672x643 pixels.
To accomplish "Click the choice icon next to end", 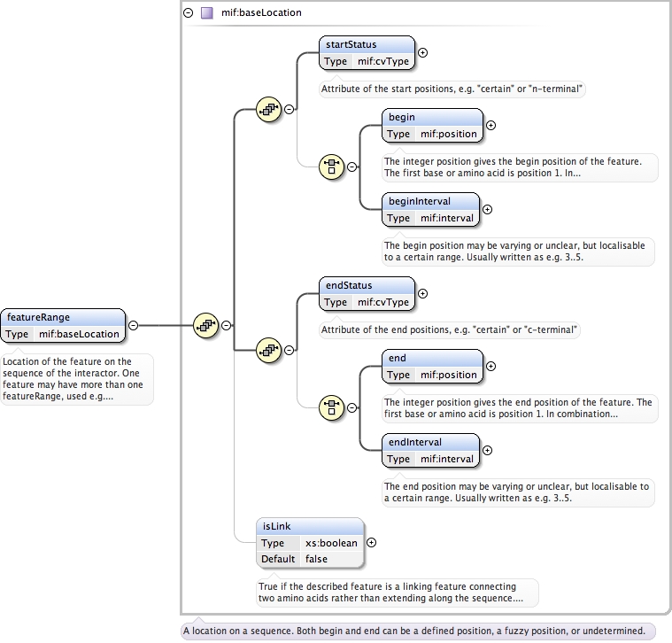I will (331, 407).
